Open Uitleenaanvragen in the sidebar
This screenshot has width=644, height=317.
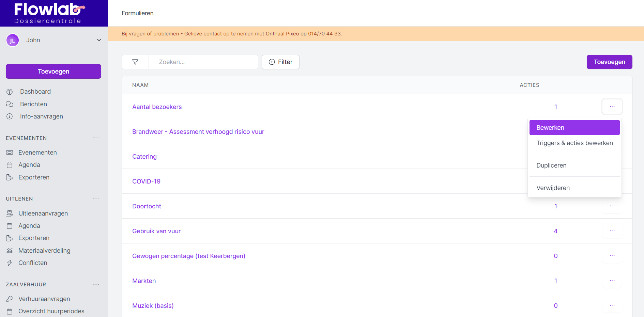(x=43, y=213)
